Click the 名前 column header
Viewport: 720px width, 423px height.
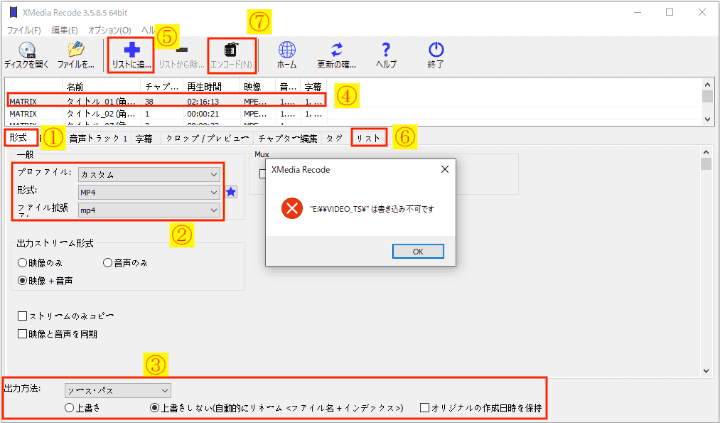101,86
